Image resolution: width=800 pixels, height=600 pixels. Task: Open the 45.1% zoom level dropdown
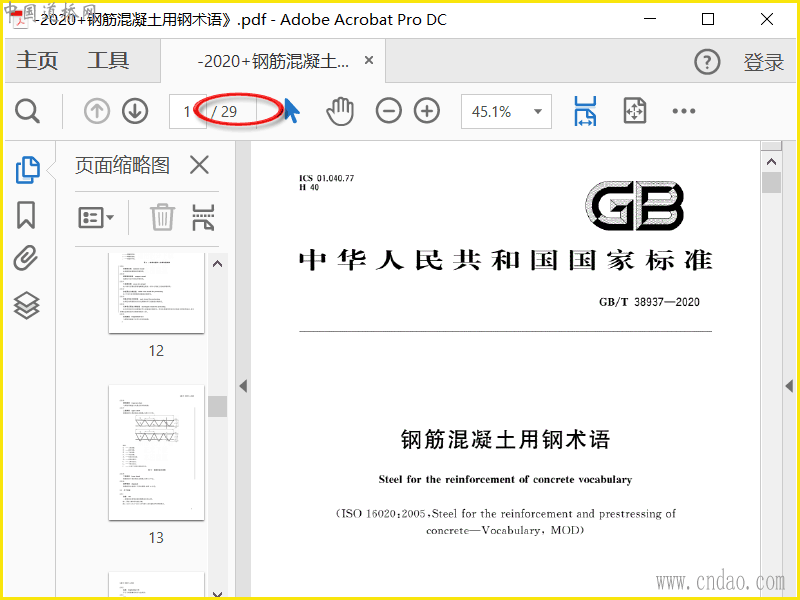(x=506, y=111)
